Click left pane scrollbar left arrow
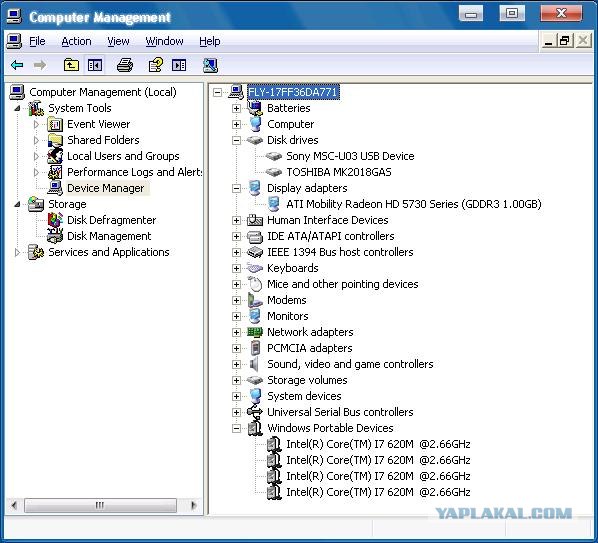 pyautogui.click(x=14, y=506)
